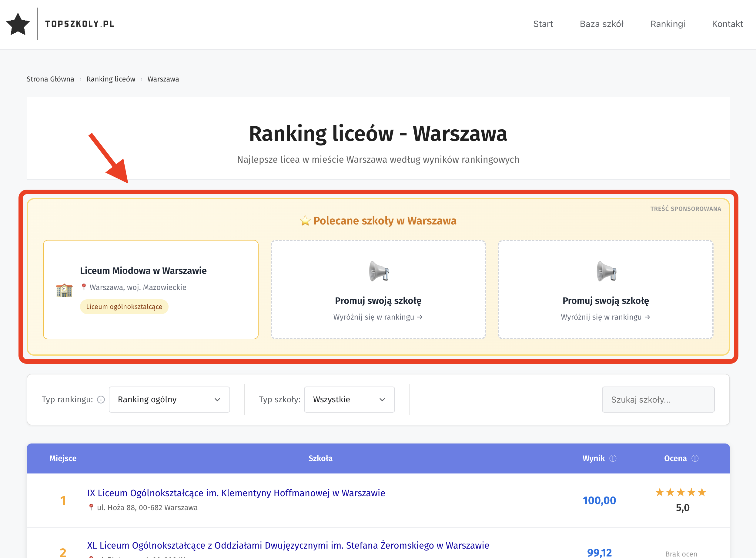Open XL Liceum im. Stefana Żeromskiego link
Viewport: 756px width, 558px height.
click(288, 545)
